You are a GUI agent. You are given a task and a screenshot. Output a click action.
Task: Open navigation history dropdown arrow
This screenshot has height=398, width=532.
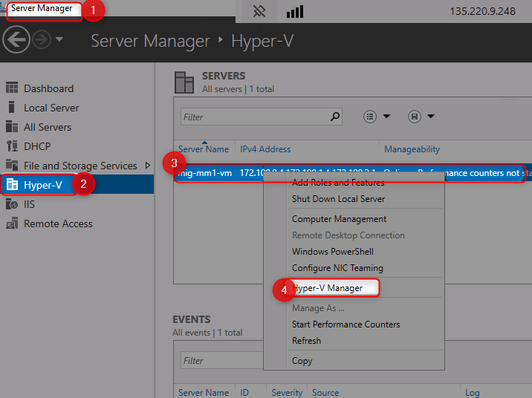tap(59, 39)
